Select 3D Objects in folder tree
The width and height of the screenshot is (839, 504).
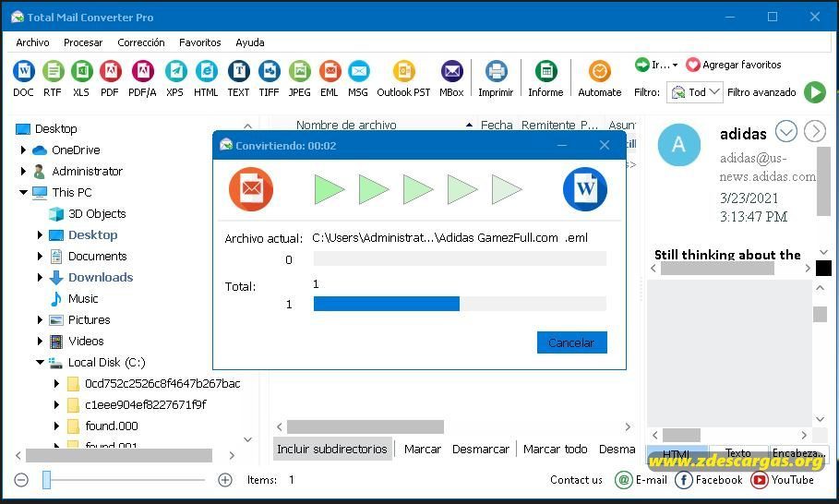[x=97, y=213]
